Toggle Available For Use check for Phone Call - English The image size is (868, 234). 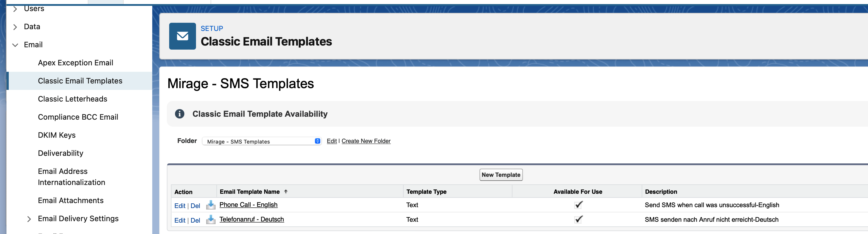coord(578,205)
